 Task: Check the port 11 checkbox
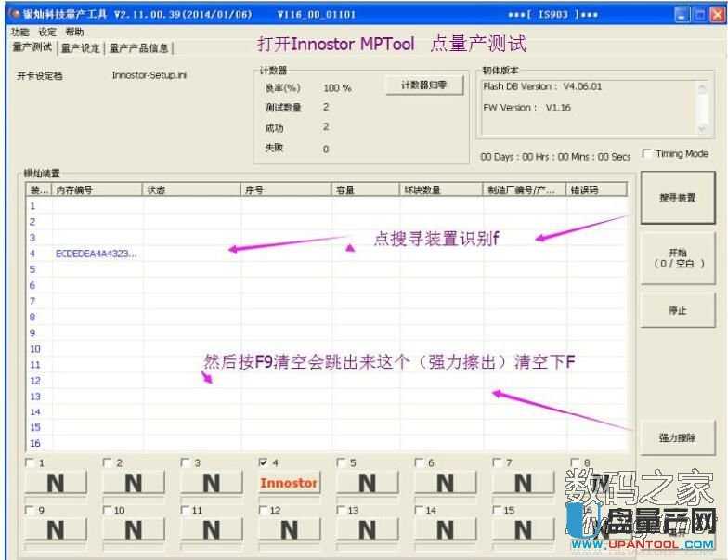coord(186,511)
